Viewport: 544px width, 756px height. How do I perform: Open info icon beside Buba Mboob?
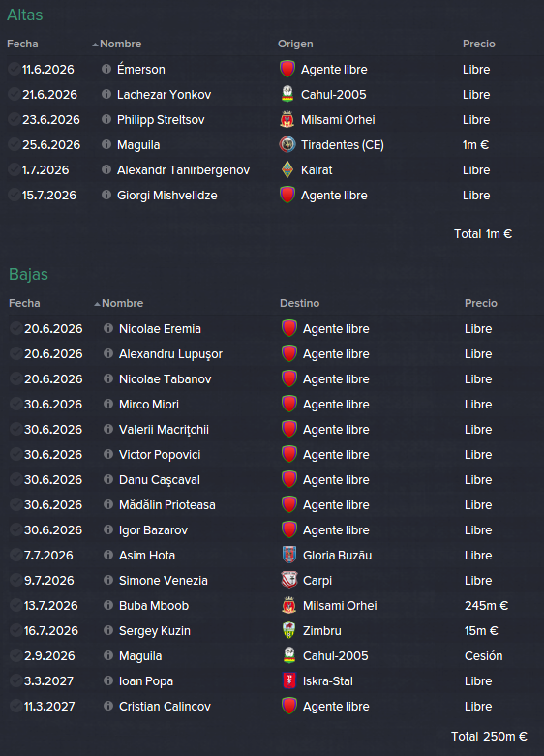108,605
